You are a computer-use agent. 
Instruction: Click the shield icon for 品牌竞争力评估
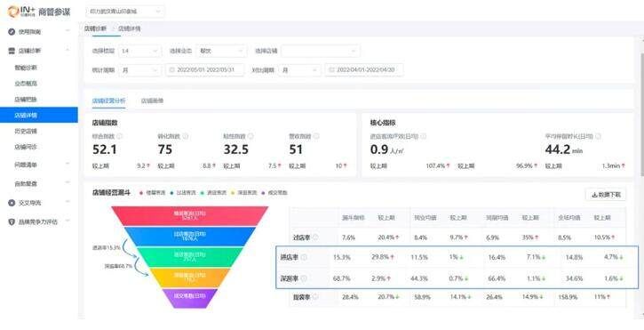[x=12, y=221]
